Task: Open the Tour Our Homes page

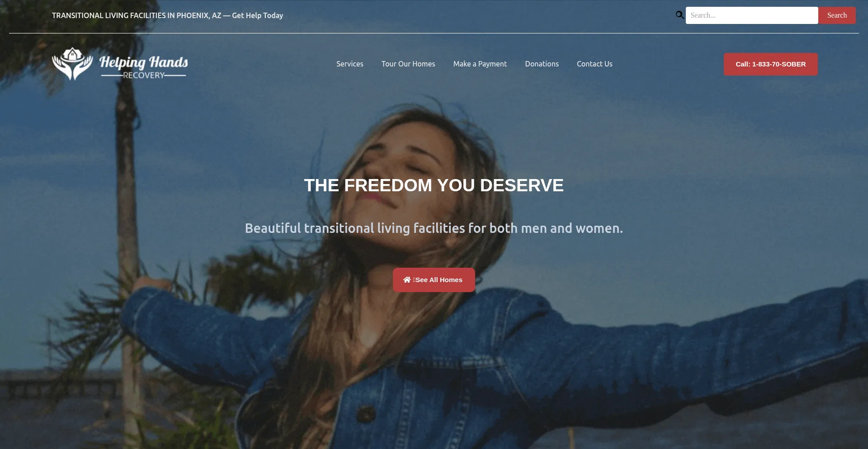Action: [408, 64]
